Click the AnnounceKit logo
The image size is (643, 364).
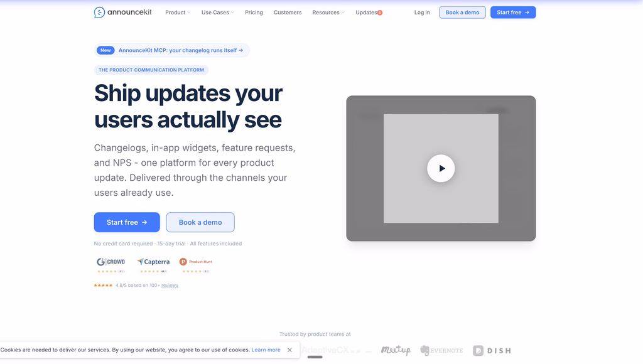point(122,13)
